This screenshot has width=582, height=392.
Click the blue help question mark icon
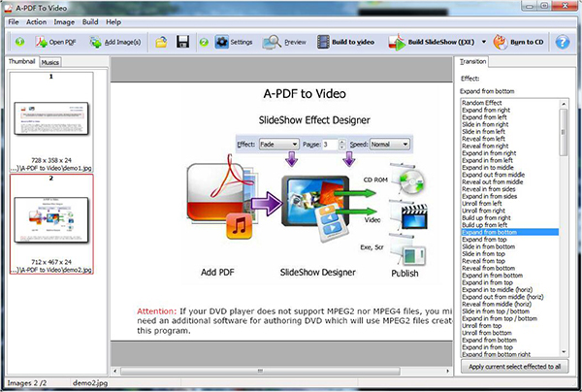click(562, 43)
